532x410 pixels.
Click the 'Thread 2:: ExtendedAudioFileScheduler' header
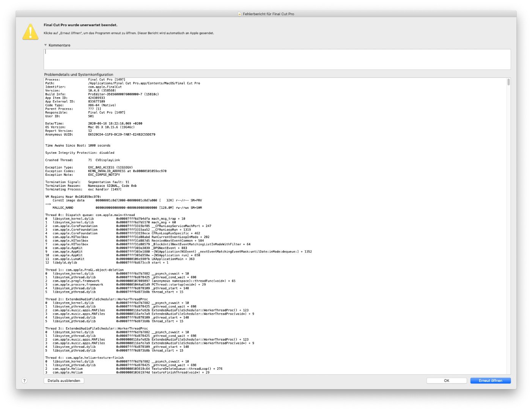96,299
